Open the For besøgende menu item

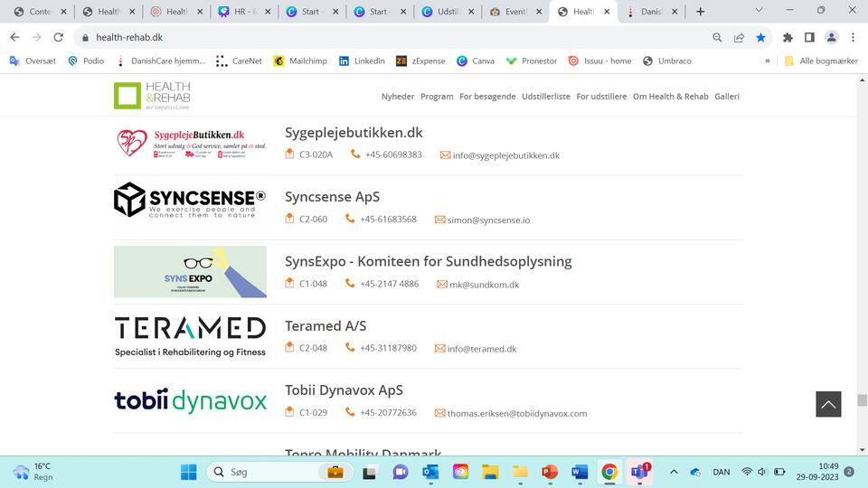pyautogui.click(x=487, y=97)
